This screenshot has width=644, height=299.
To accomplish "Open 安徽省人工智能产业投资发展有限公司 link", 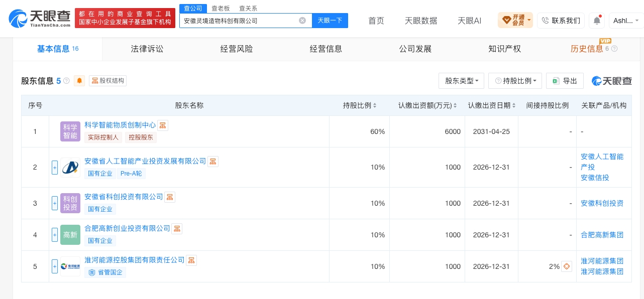I will point(145,161).
